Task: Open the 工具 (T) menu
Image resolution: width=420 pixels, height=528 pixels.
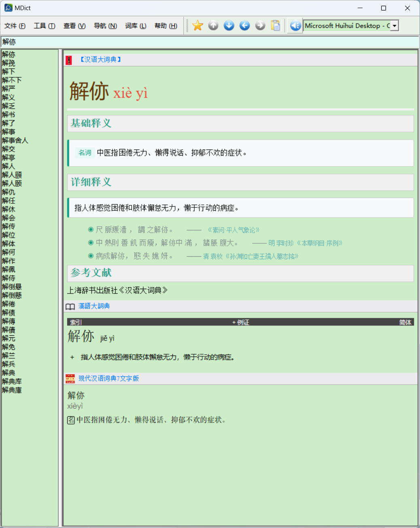Action: click(44, 26)
